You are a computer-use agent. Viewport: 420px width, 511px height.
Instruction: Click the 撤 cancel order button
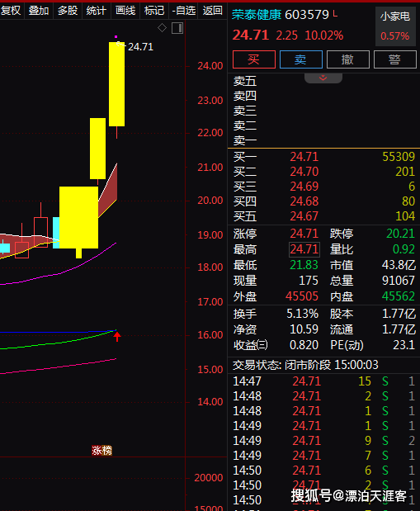tap(348, 59)
